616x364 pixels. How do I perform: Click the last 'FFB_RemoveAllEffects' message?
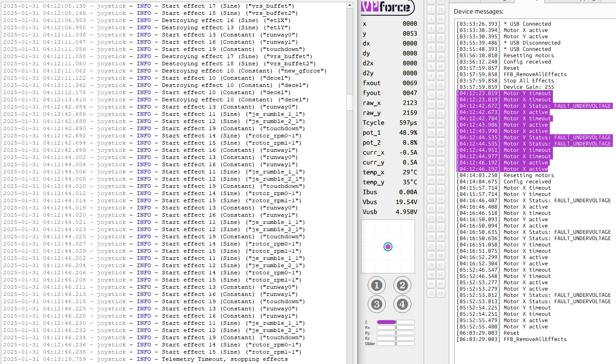[x=511, y=339]
